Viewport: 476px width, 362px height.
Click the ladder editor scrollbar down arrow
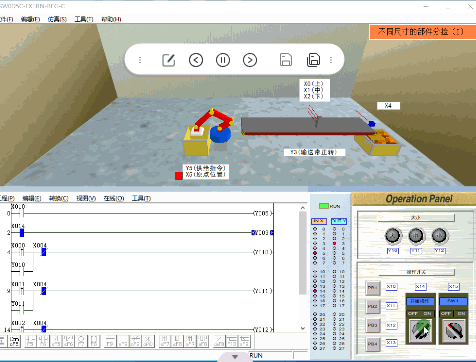click(303, 328)
